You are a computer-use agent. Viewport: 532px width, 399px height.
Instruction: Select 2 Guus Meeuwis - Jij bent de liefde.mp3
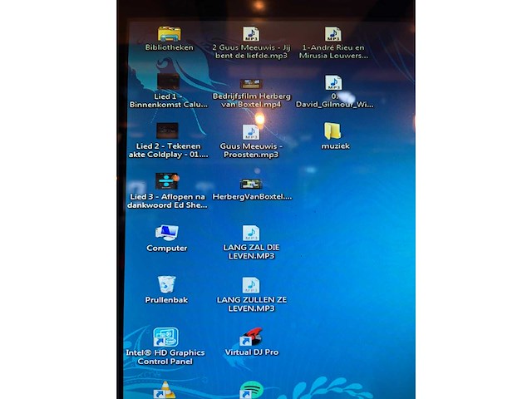click(x=251, y=34)
